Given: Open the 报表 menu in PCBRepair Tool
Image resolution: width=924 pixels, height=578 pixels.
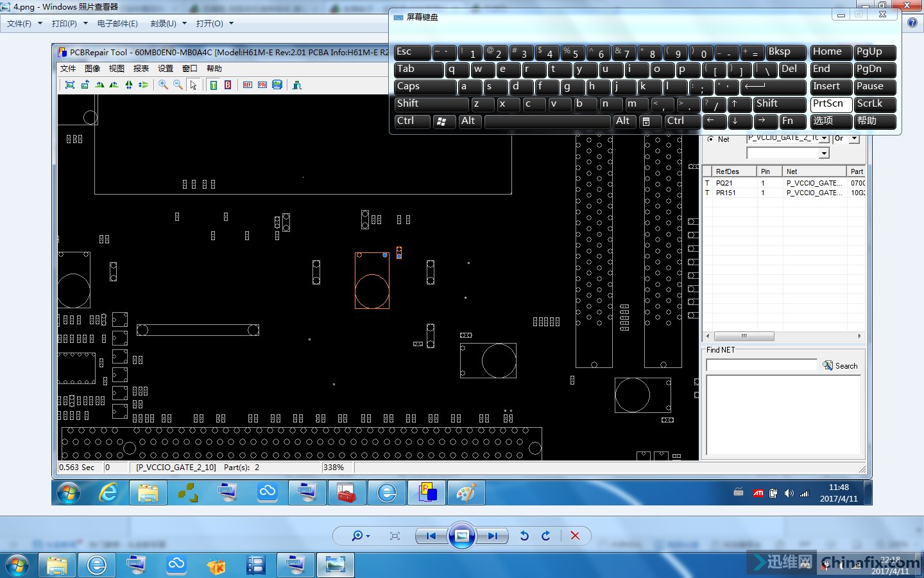Looking at the screenshot, I should click(141, 69).
